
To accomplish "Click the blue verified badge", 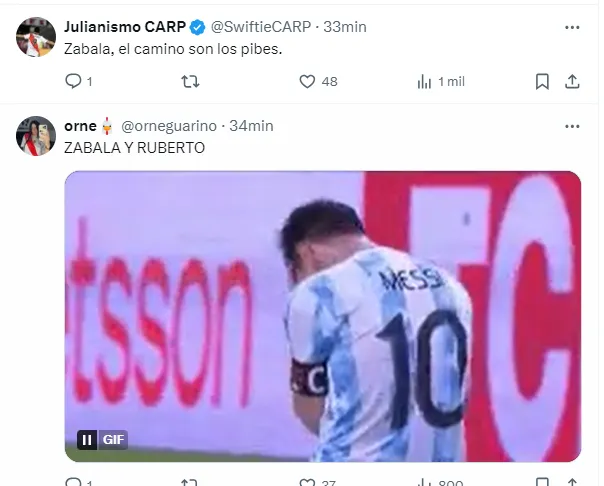I will pos(198,27).
